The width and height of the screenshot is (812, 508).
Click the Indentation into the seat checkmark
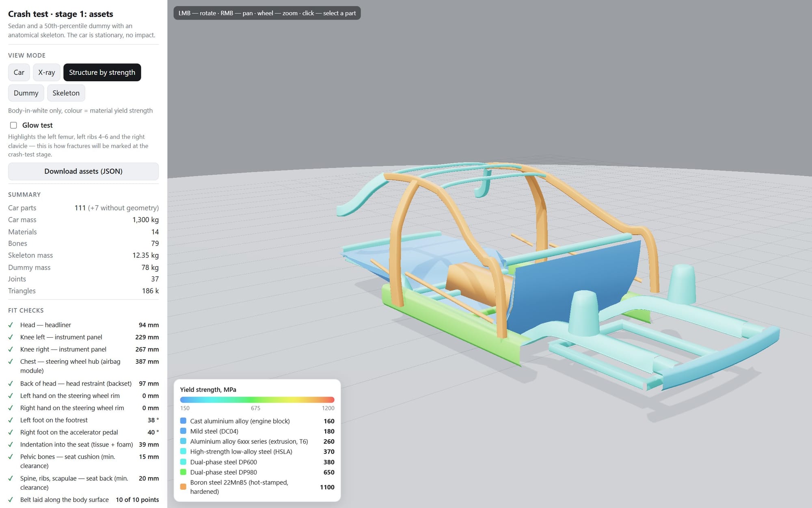pos(11,445)
